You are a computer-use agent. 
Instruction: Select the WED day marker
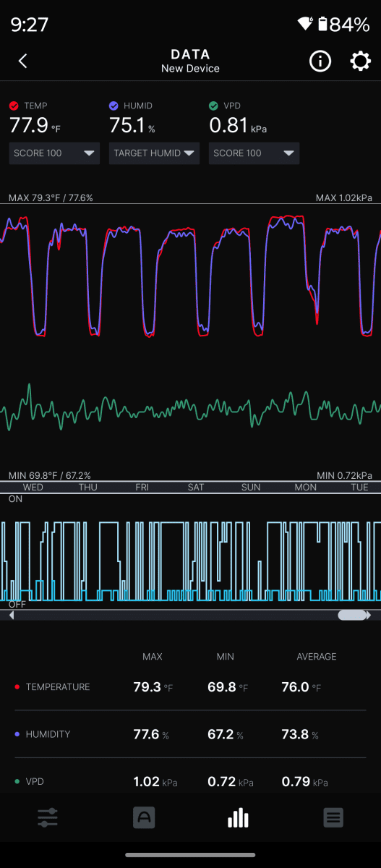coord(33,488)
